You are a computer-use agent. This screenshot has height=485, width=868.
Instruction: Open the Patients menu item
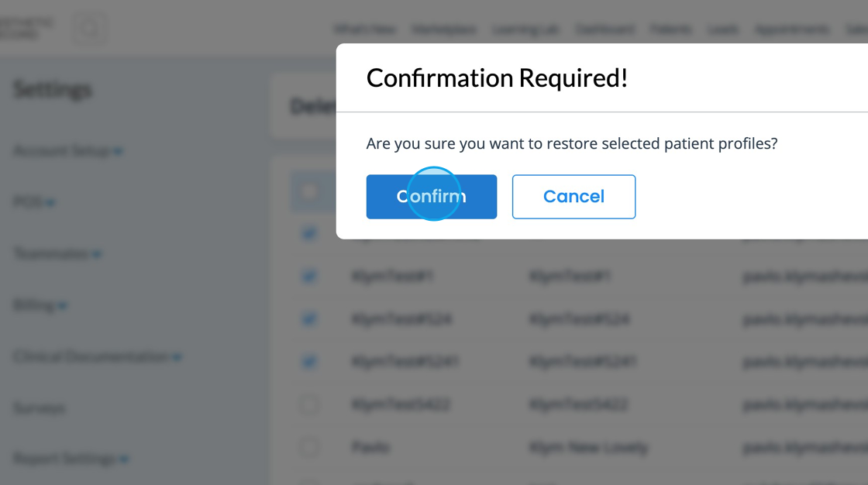670,29
